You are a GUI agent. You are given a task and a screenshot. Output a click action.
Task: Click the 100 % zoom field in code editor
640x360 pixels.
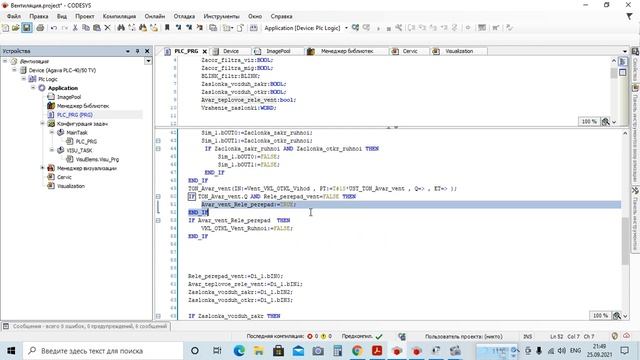click(600, 316)
